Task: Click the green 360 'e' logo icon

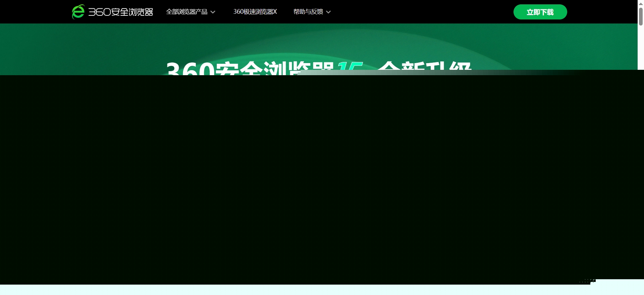Action: 78,12
